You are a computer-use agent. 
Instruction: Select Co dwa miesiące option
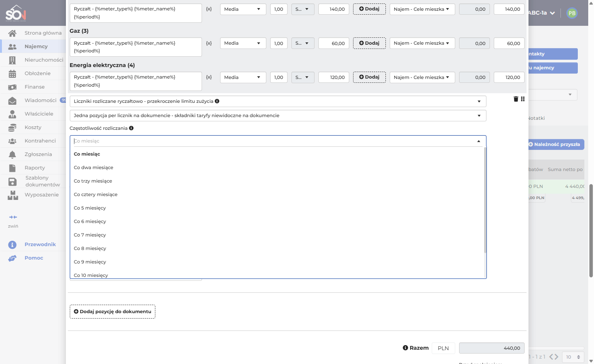pos(277,168)
